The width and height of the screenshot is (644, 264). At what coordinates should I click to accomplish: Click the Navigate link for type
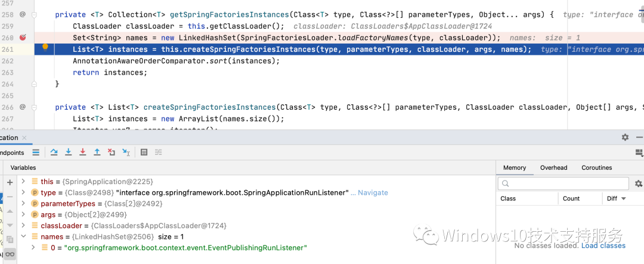point(373,192)
